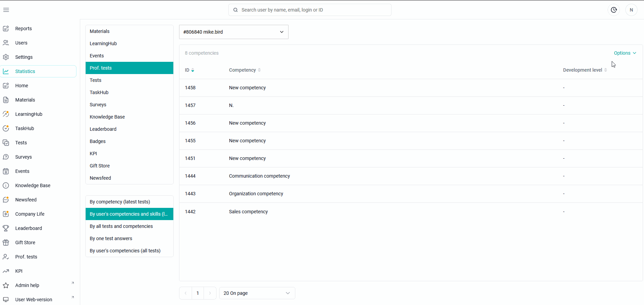The image size is (644, 305).
Task: Select Prof. tests in the statistics menu
Action: click(129, 68)
